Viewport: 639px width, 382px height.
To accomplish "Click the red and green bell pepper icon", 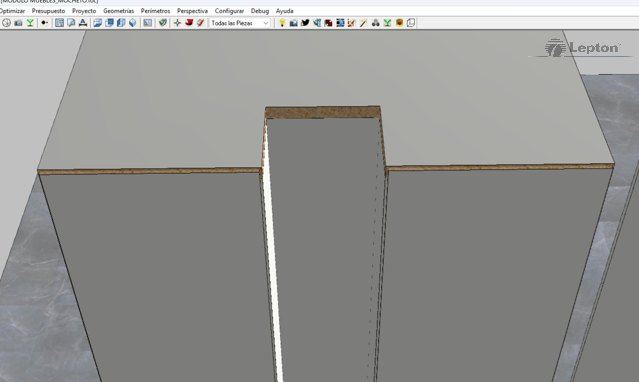I will (399, 23).
